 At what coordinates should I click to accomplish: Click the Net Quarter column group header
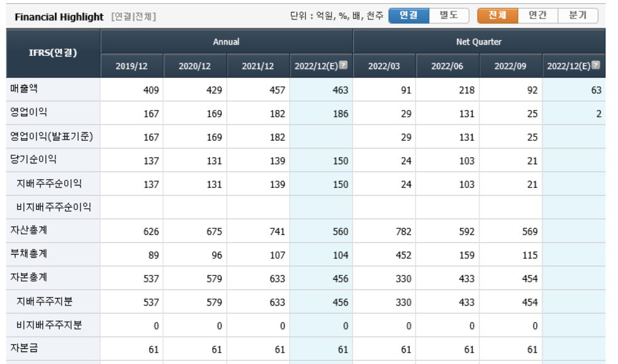click(x=479, y=41)
